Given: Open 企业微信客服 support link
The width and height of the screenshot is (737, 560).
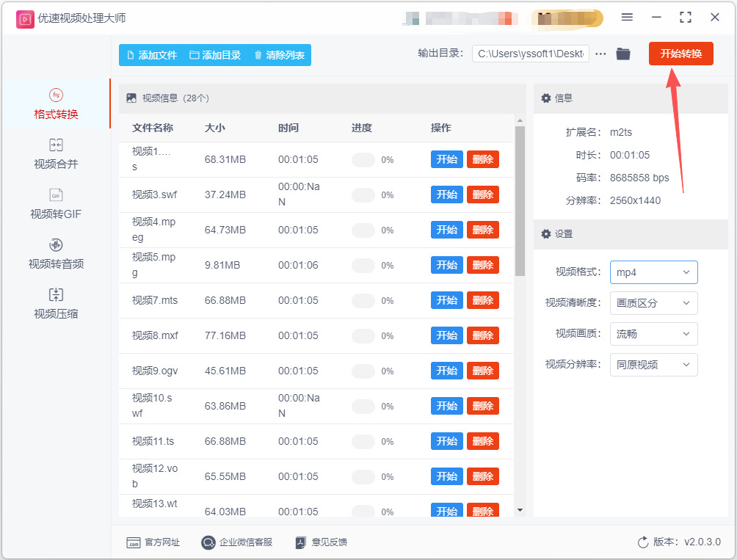Looking at the screenshot, I should (237, 542).
